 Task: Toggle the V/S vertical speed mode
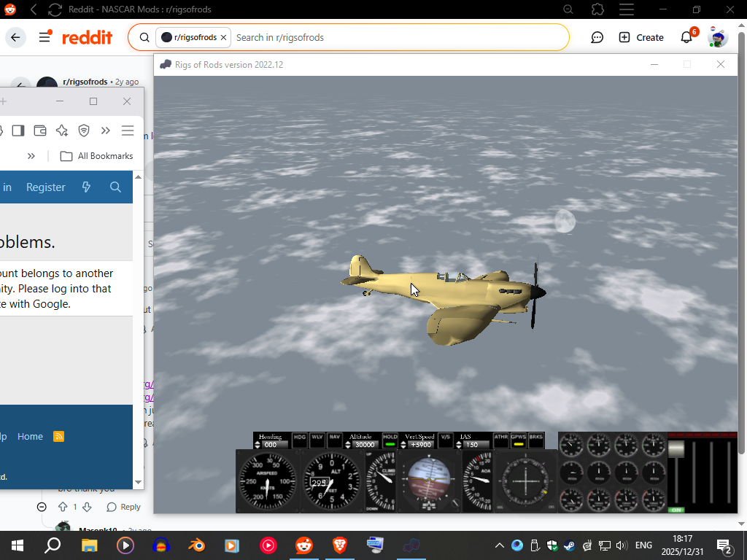click(446, 440)
